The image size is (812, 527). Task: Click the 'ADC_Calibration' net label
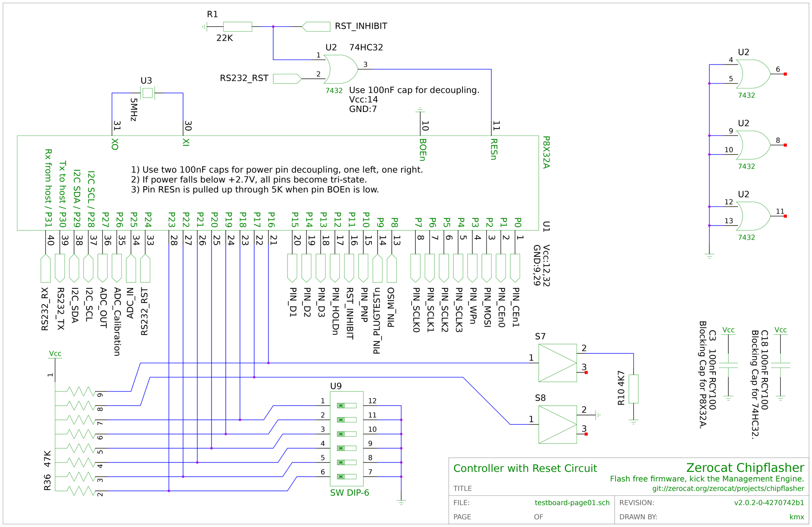[x=117, y=322]
